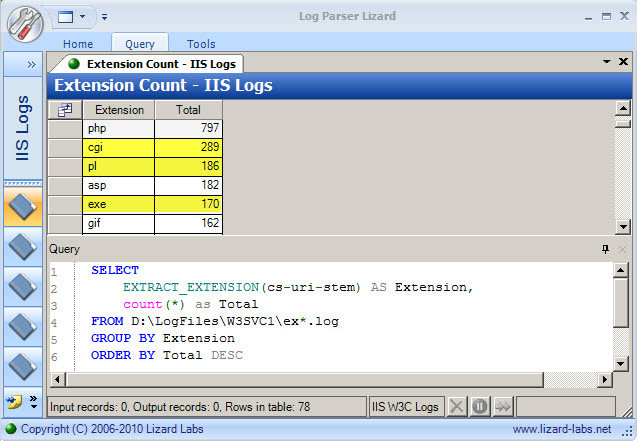This screenshot has height=441, width=637.
Task: Select the row header for php row
Action: coord(65,128)
